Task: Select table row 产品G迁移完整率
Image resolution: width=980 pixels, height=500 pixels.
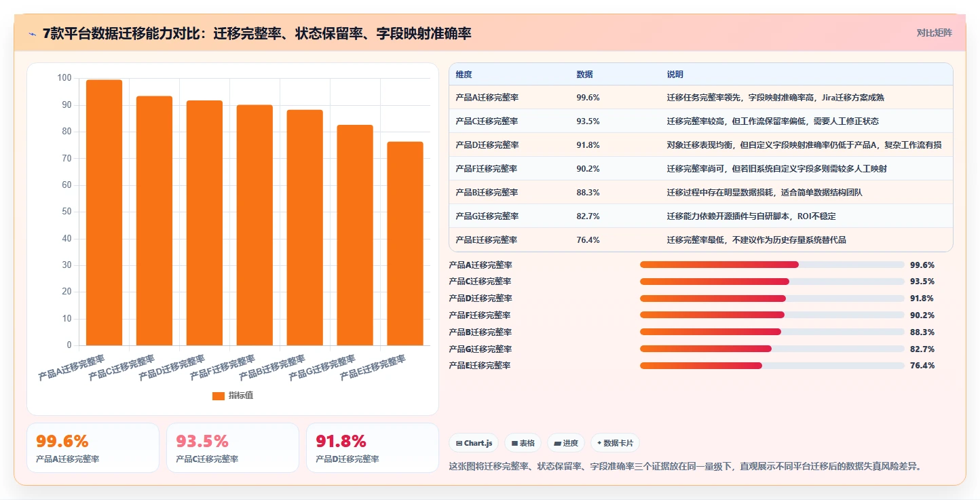Action: click(701, 216)
